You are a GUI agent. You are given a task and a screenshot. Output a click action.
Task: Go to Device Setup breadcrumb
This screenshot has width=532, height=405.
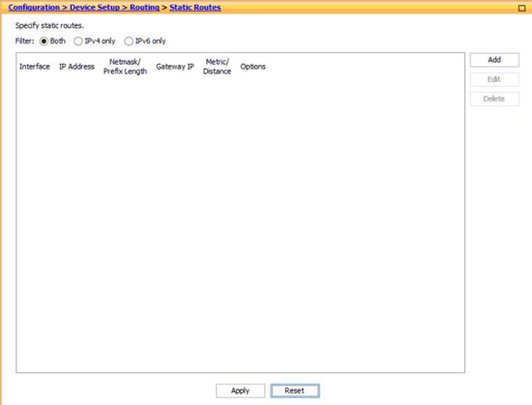point(95,8)
